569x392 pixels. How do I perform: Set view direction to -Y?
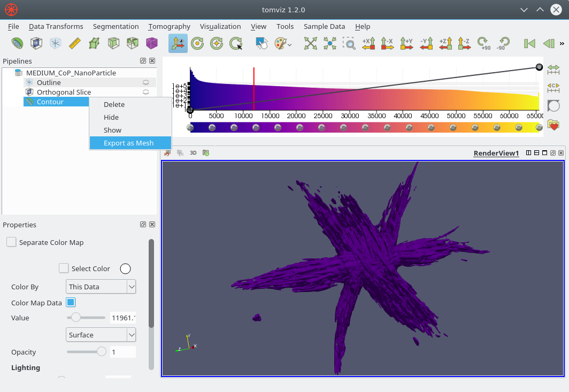pos(426,43)
